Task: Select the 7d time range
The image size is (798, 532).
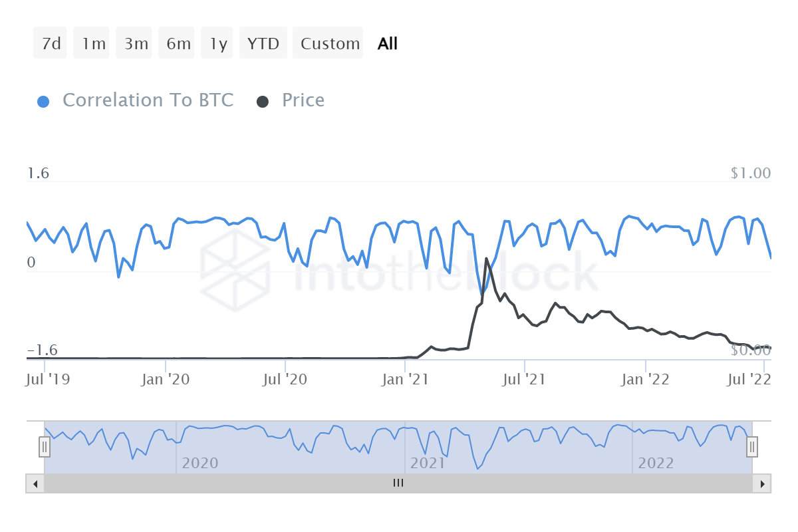Action: tap(49, 43)
